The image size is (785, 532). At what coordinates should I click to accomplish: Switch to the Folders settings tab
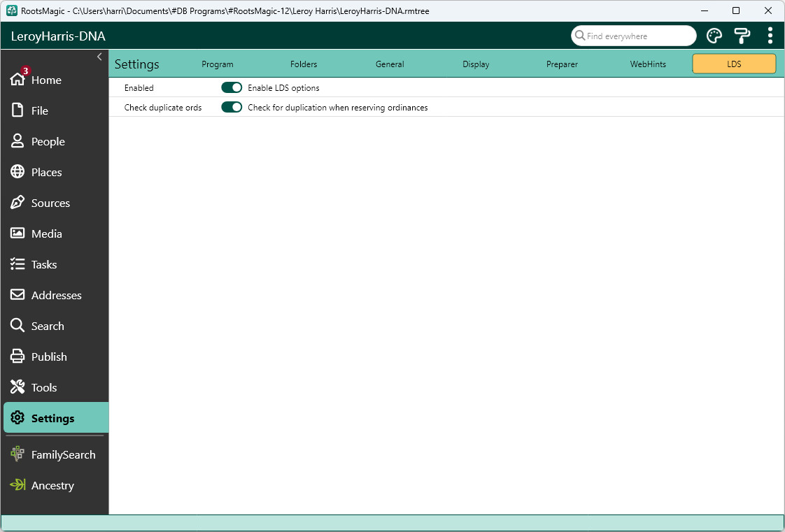pos(304,64)
